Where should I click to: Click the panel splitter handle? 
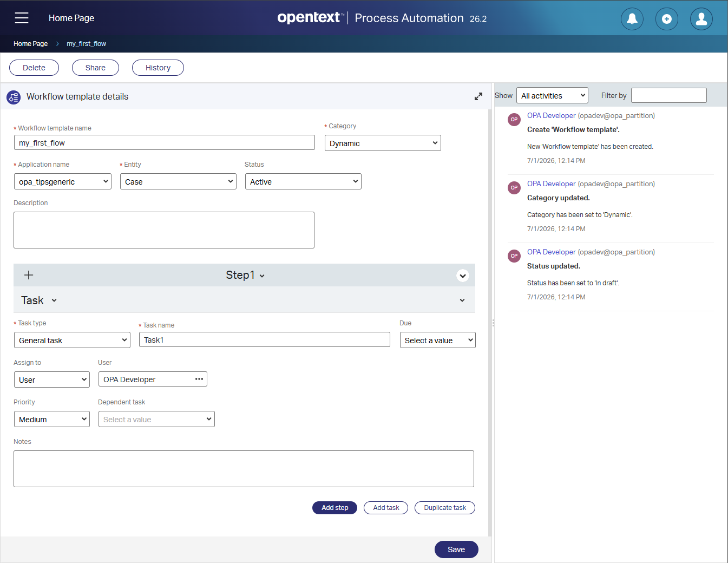coord(493,323)
